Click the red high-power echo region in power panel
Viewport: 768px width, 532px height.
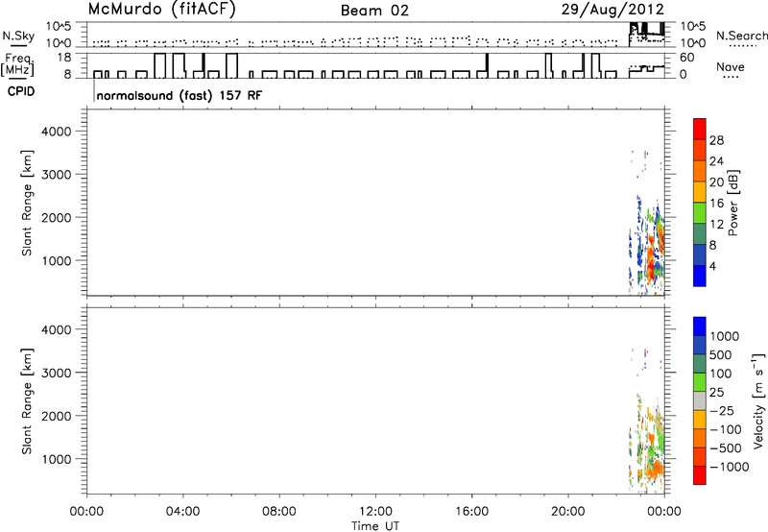652,264
